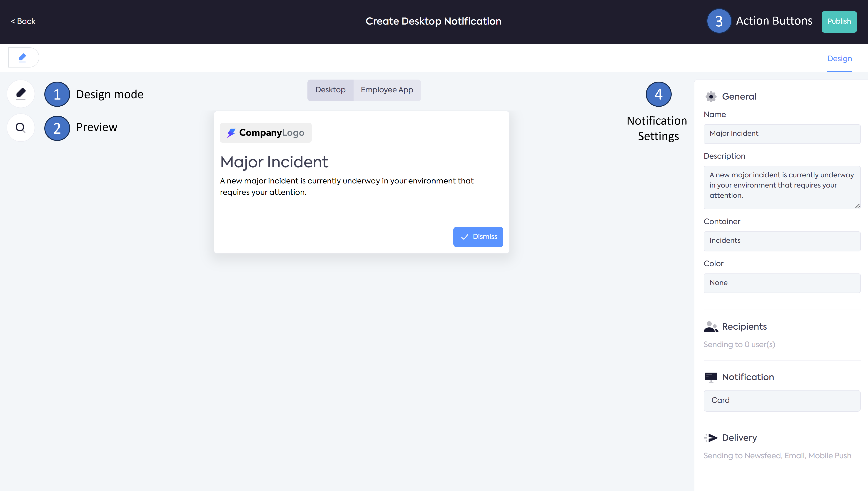Click the Name input field
Image resolution: width=868 pixels, height=491 pixels.
(x=782, y=133)
